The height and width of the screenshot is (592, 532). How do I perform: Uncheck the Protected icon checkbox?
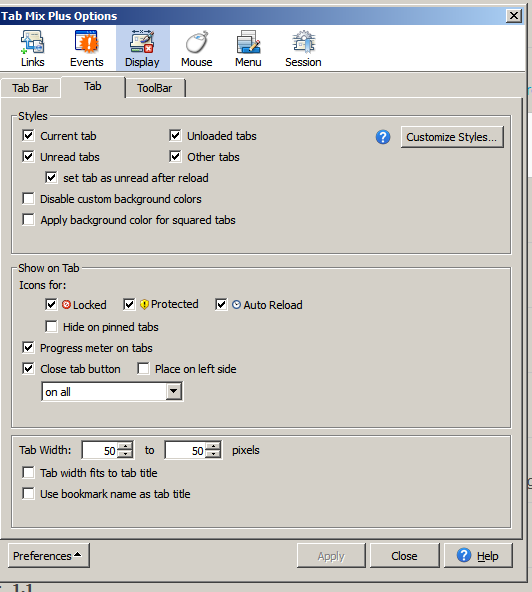point(129,304)
